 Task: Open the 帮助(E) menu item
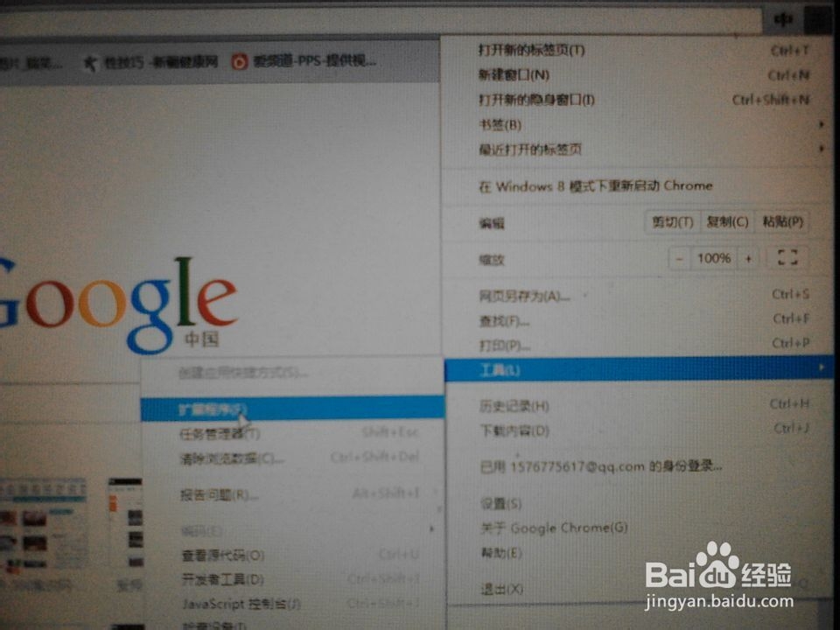coord(637,552)
